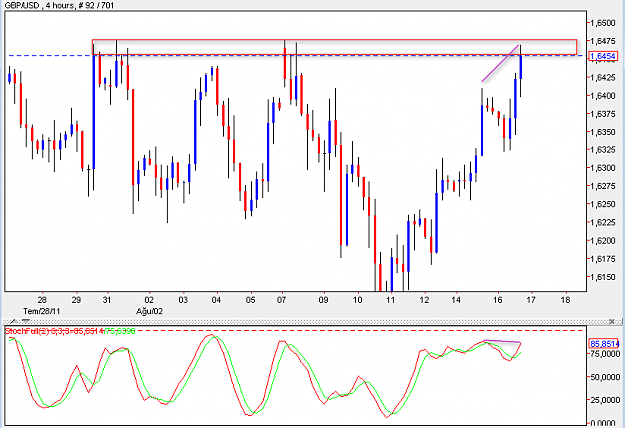The image size is (625, 428).
Task: Click the 29 date axis label
Action: coord(76,300)
